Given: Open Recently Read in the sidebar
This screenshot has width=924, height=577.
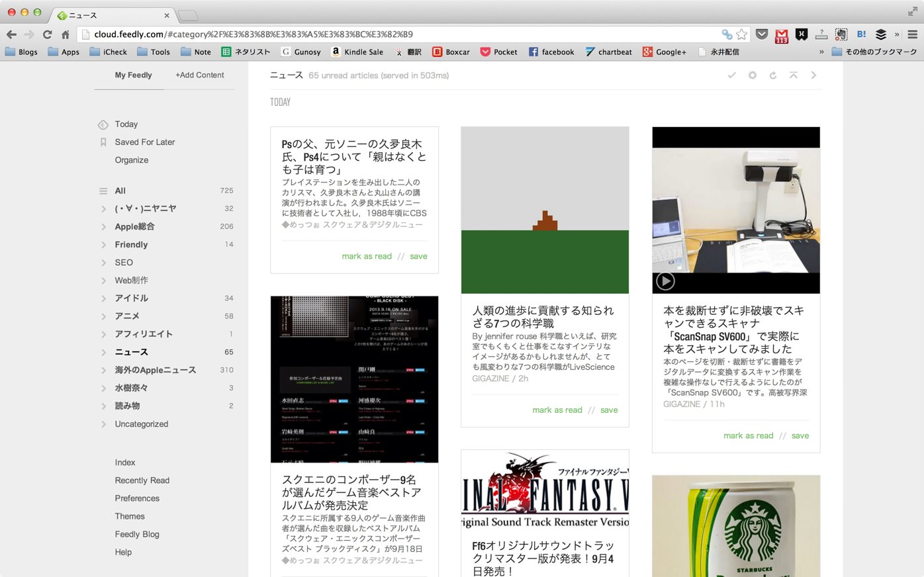Looking at the screenshot, I should (x=142, y=480).
